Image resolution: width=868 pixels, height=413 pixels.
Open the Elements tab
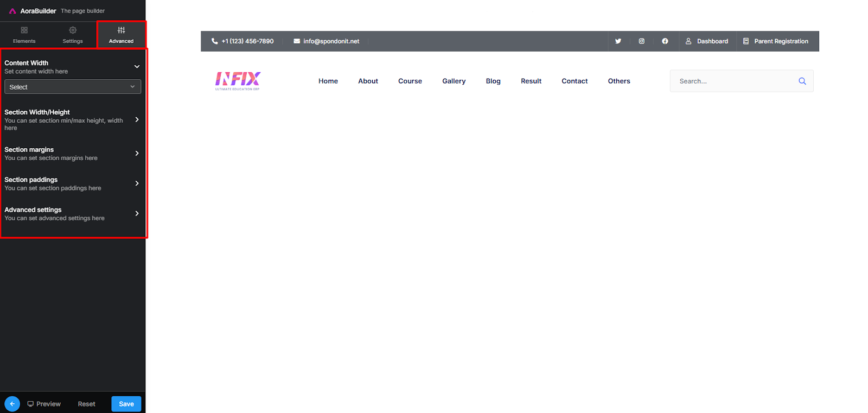pyautogui.click(x=24, y=35)
